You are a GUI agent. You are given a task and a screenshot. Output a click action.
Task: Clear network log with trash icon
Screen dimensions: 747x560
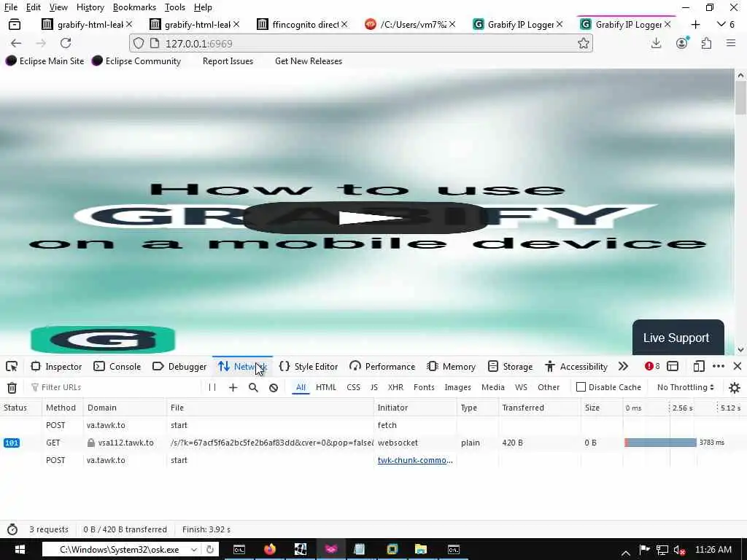point(12,388)
